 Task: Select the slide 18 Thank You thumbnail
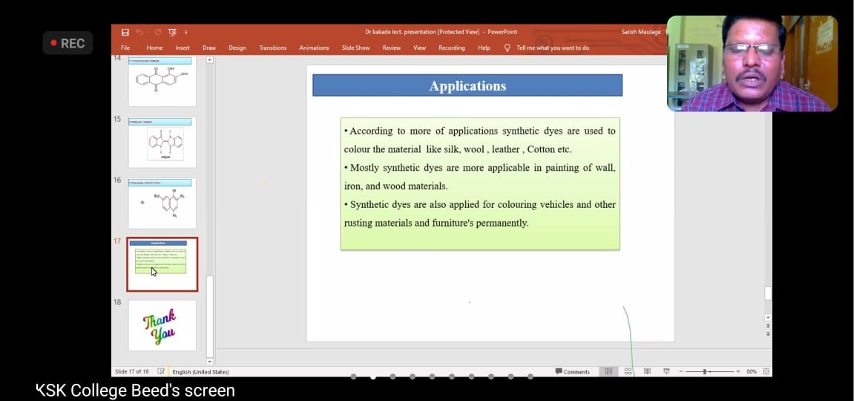pos(162,325)
